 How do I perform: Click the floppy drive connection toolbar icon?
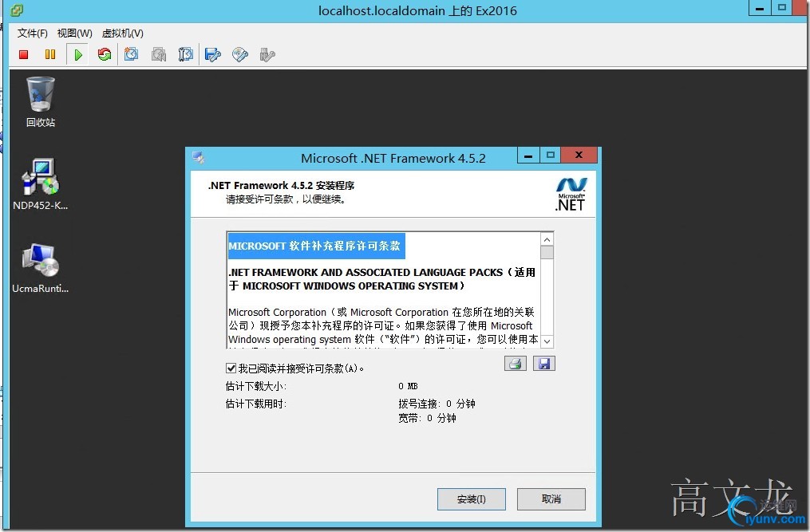pyautogui.click(x=213, y=54)
